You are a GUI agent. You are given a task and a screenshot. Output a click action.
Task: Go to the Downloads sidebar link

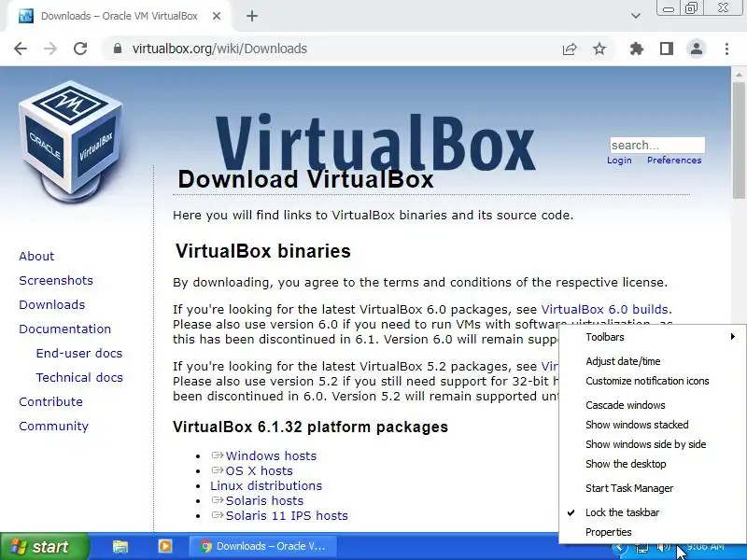point(52,305)
